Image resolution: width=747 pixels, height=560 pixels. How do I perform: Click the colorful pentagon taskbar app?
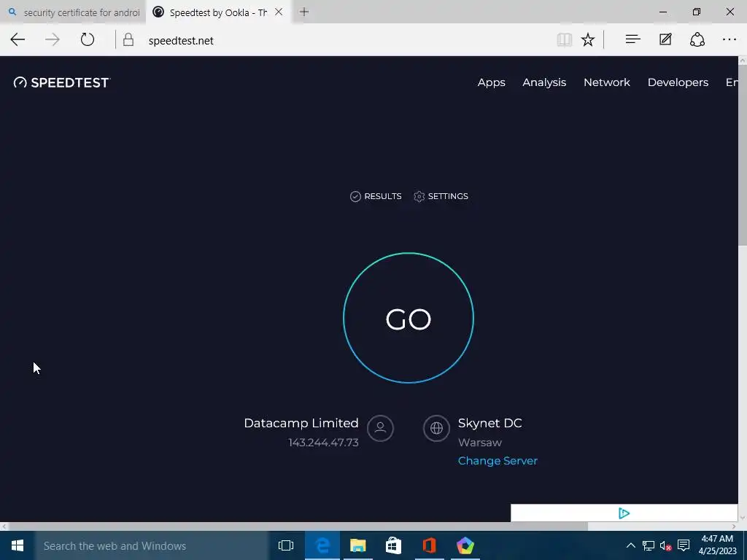pyautogui.click(x=465, y=545)
